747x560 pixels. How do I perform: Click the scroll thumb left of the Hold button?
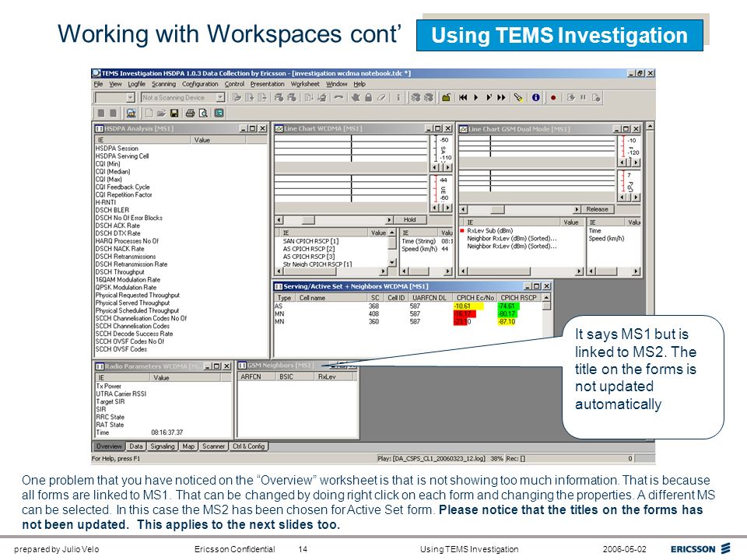[x=308, y=220]
